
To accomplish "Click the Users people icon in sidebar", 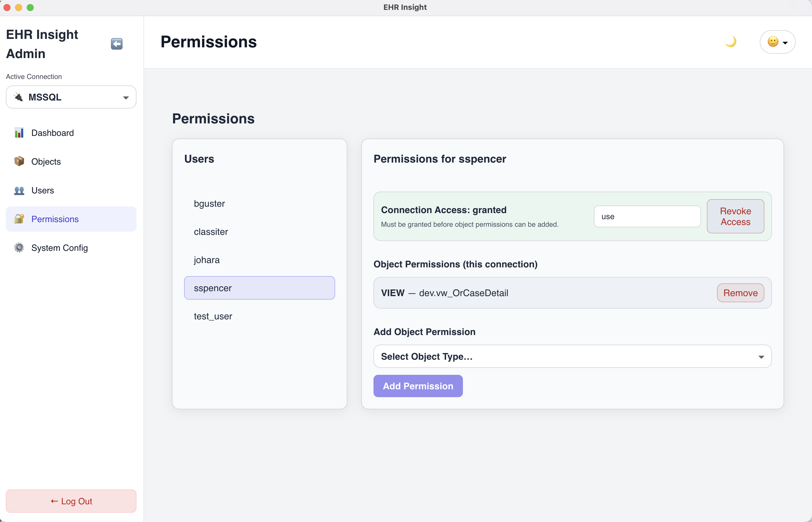I will tap(19, 190).
